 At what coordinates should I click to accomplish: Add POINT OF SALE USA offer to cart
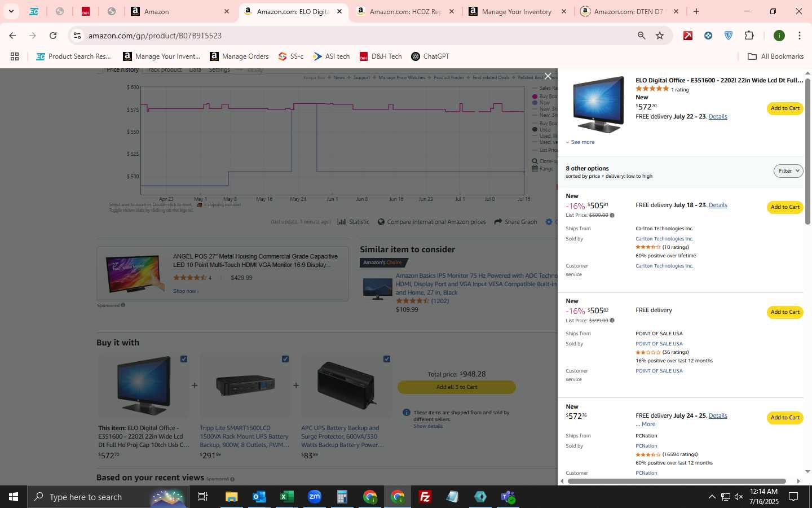point(785,312)
